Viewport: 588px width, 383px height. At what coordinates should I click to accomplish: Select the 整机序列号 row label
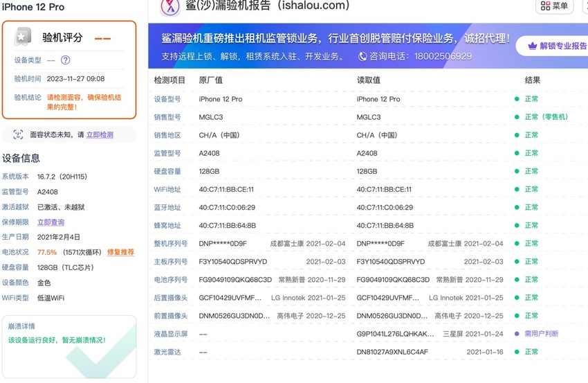coord(171,243)
